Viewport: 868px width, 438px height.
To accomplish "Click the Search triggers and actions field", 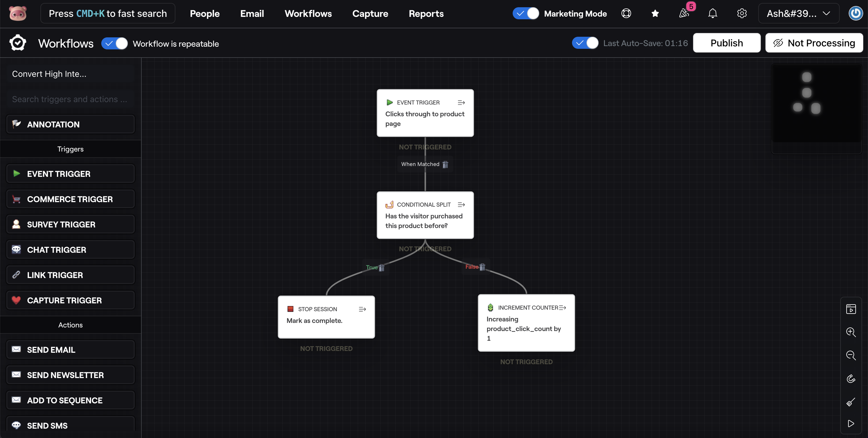I will point(70,99).
